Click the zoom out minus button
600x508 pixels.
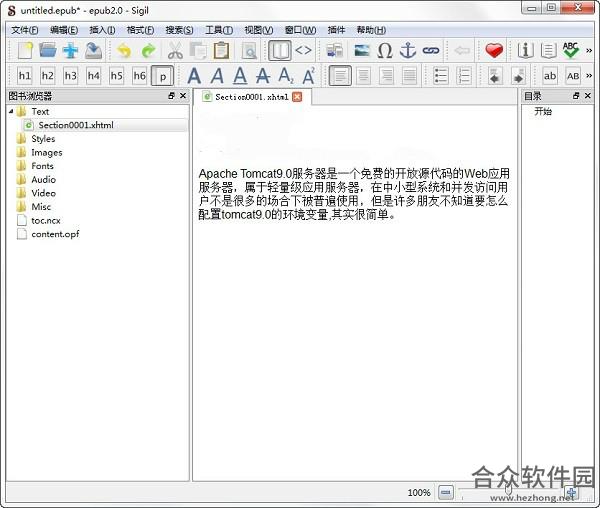[445, 492]
